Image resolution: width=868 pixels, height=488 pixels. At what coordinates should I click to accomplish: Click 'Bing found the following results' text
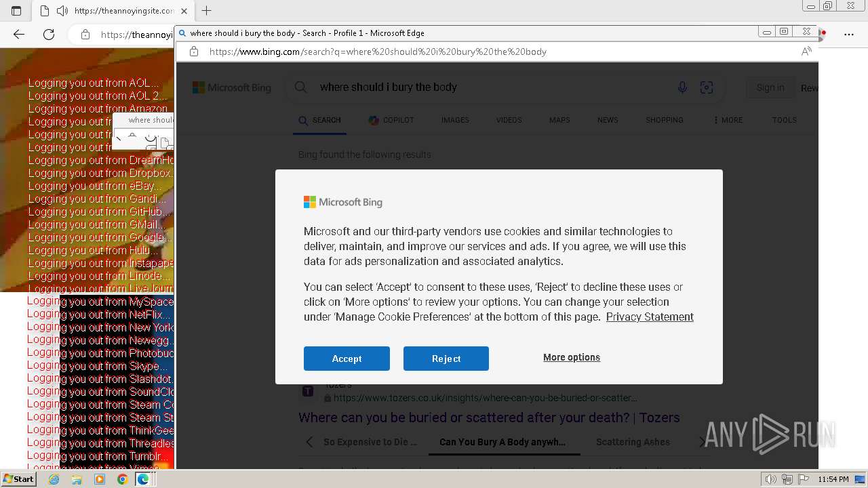pos(365,155)
